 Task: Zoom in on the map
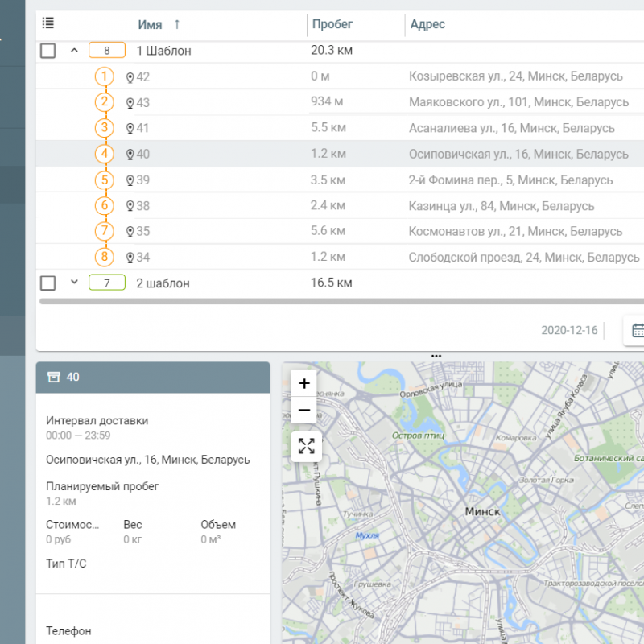303,383
